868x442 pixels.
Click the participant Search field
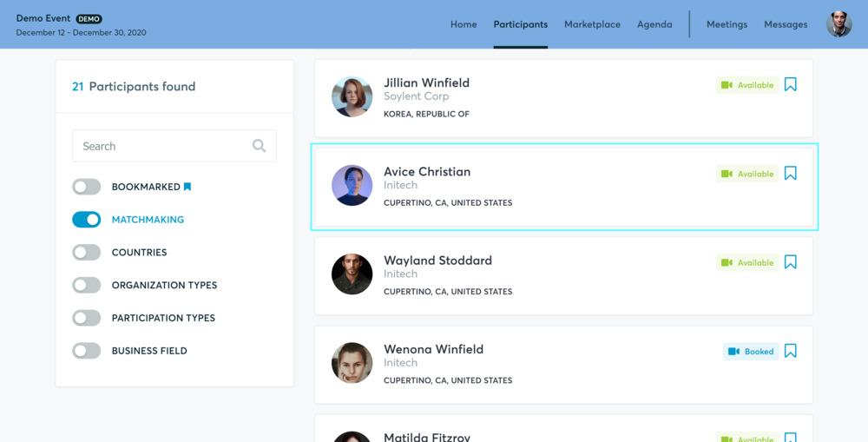click(x=174, y=146)
